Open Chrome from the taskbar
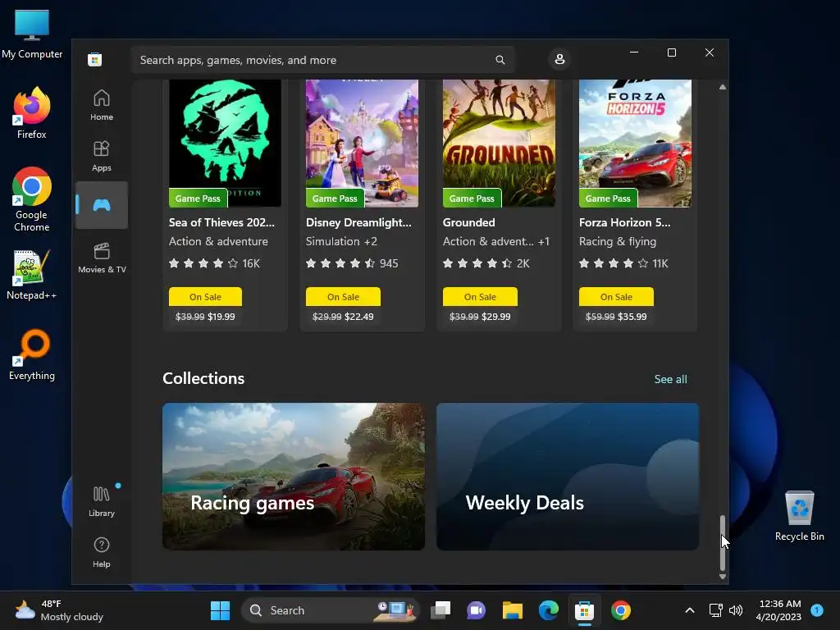 (x=620, y=610)
